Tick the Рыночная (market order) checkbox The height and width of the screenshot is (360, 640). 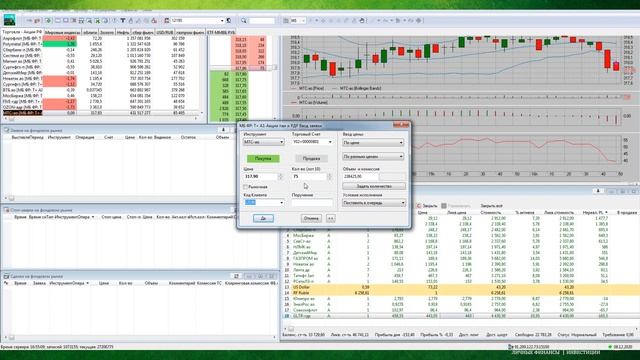coord(246,187)
